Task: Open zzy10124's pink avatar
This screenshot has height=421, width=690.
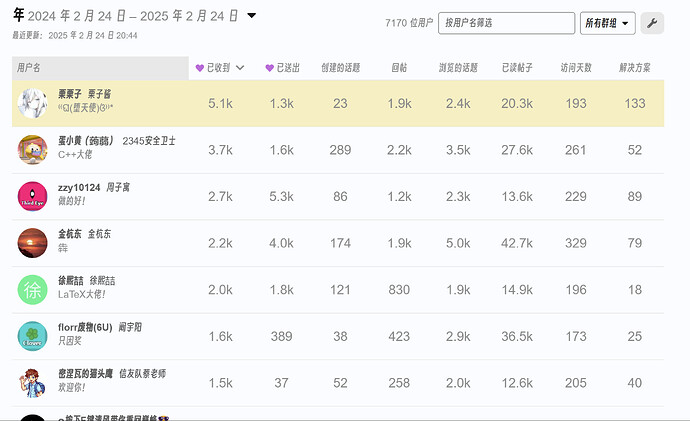Action: pos(33,197)
